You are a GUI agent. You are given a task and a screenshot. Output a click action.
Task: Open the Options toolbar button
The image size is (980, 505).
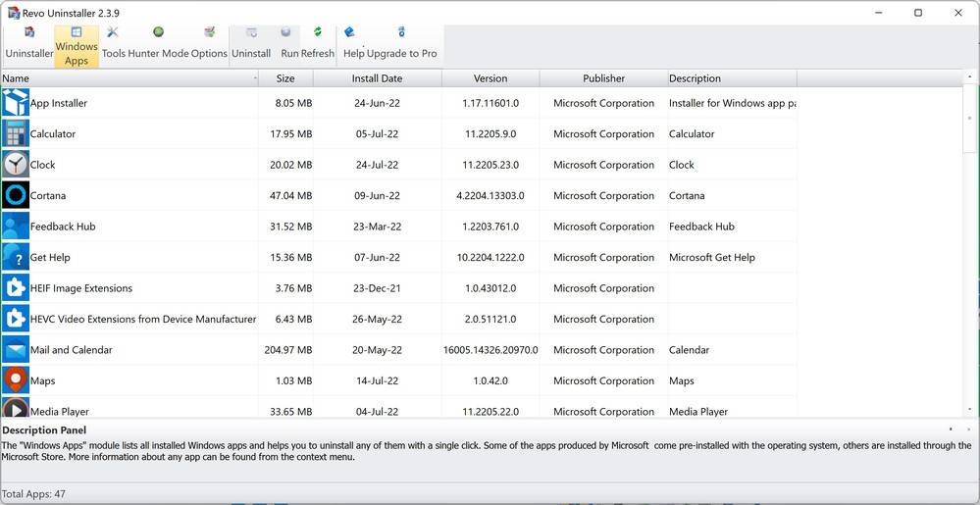(209, 43)
